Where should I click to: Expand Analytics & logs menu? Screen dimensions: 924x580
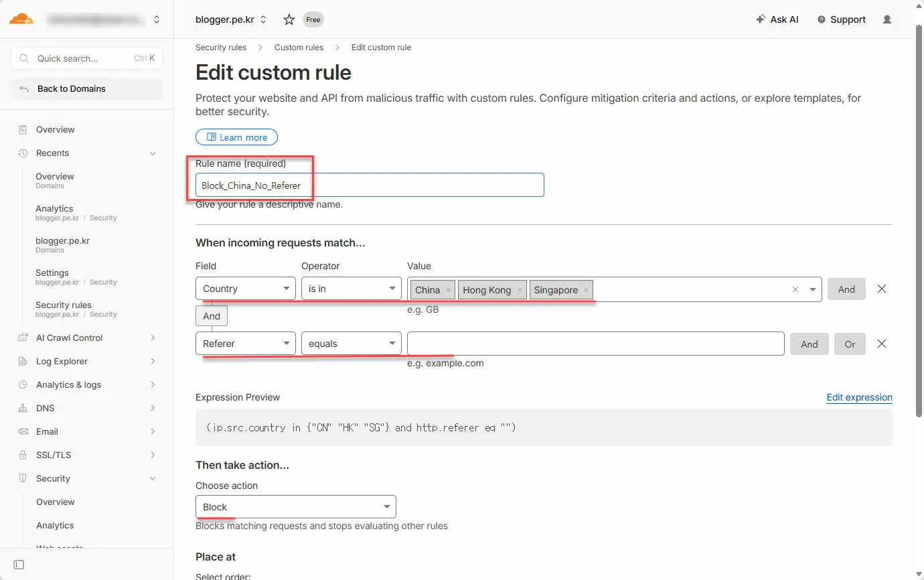pyautogui.click(x=153, y=384)
